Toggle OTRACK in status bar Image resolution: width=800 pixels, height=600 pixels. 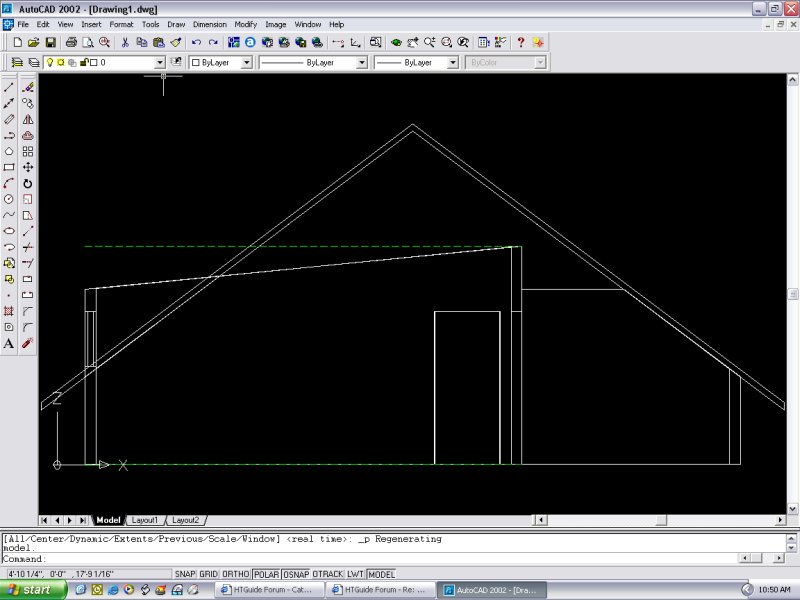[x=328, y=574]
